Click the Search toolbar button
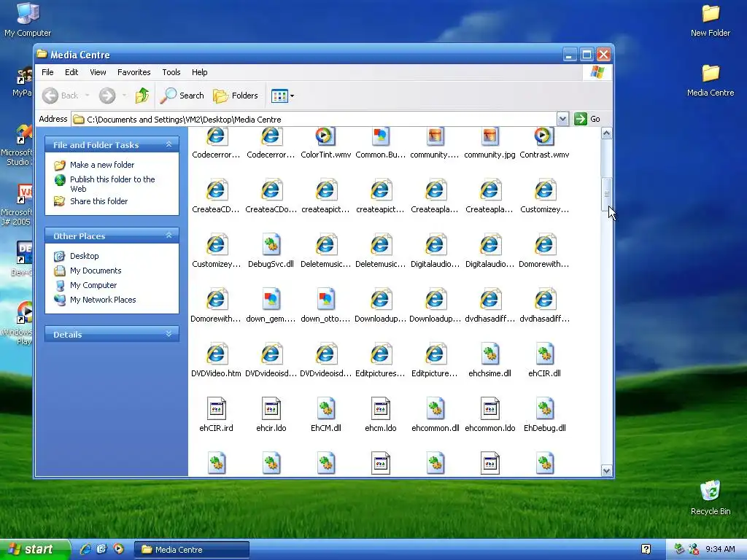747x560 pixels. pyautogui.click(x=182, y=96)
